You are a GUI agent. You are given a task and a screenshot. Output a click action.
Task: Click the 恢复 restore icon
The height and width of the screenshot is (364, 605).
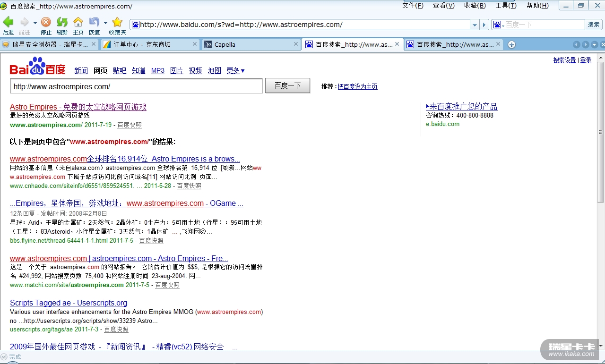(94, 22)
